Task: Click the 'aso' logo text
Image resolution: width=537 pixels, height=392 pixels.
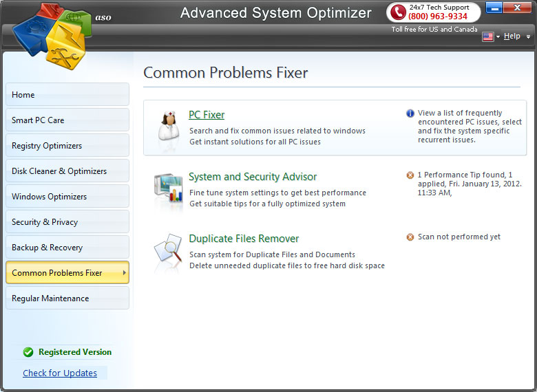Action: point(103,17)
